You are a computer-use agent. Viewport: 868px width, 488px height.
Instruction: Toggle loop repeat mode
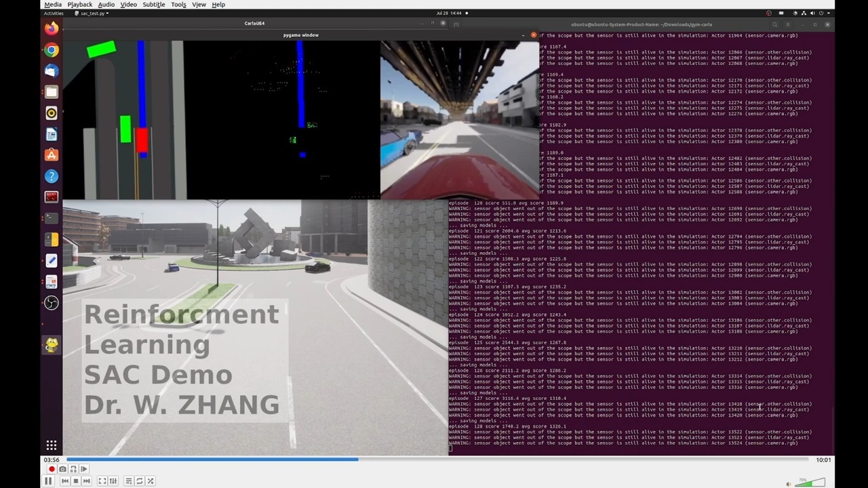point(140,481)
